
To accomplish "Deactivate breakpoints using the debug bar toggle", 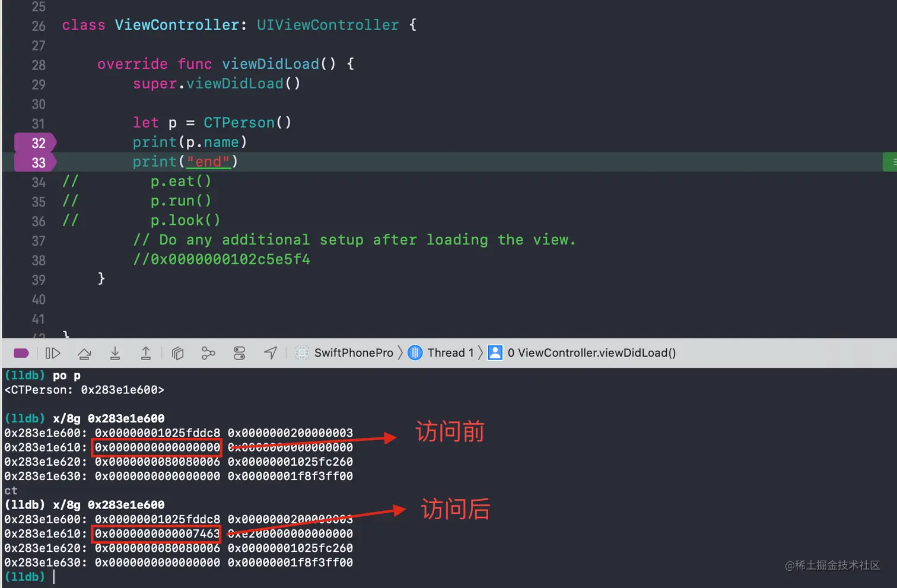I will [21, 353].
